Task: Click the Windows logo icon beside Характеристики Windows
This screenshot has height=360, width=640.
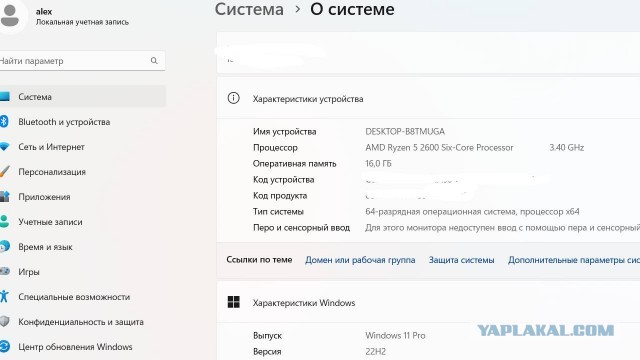Action: point(233,302)
